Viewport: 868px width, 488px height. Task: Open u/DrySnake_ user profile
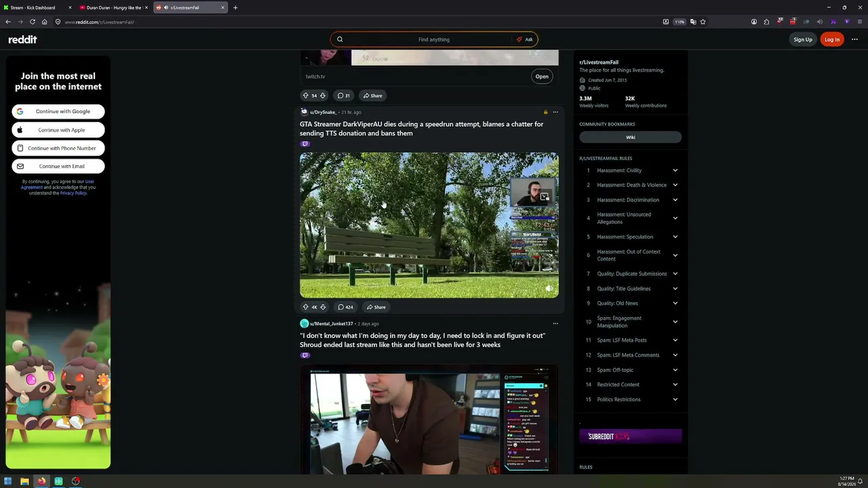(323, 112)
